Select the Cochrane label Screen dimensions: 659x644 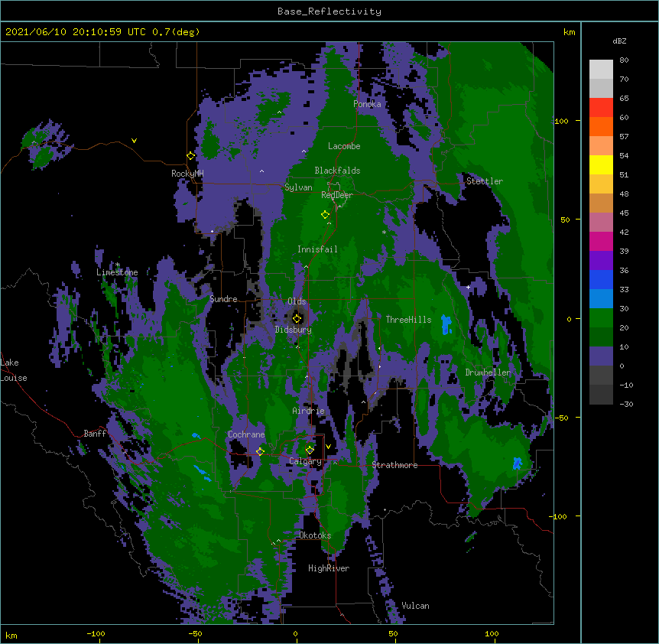(246, 434)
